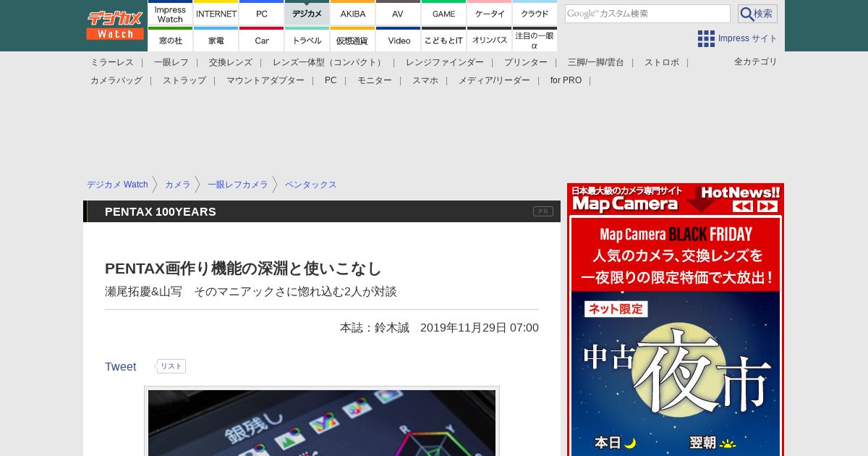Focus the Google custom search field
Image resolution: width=868 pixels, height=456 pixels.
647,14
